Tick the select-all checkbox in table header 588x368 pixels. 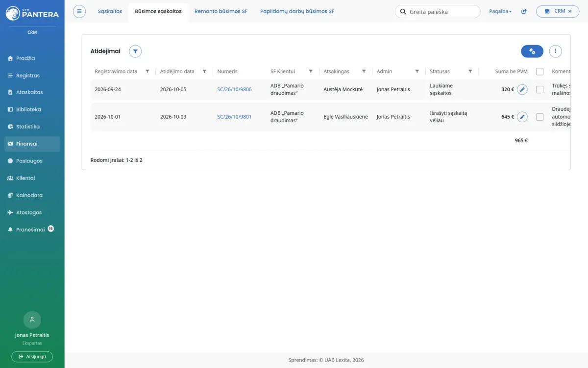click(539, 72)
